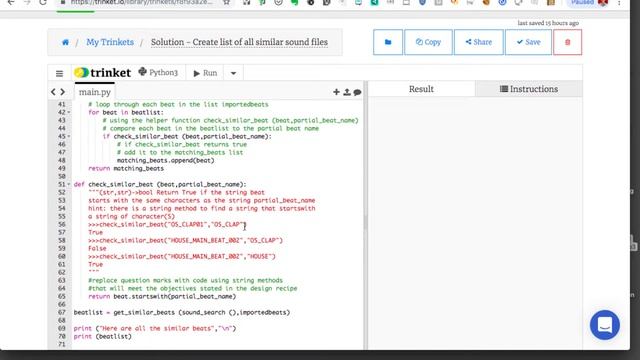This screenshot has height=360, width=640.
Task: Share the trinket
Action: (x=479, y=42)
